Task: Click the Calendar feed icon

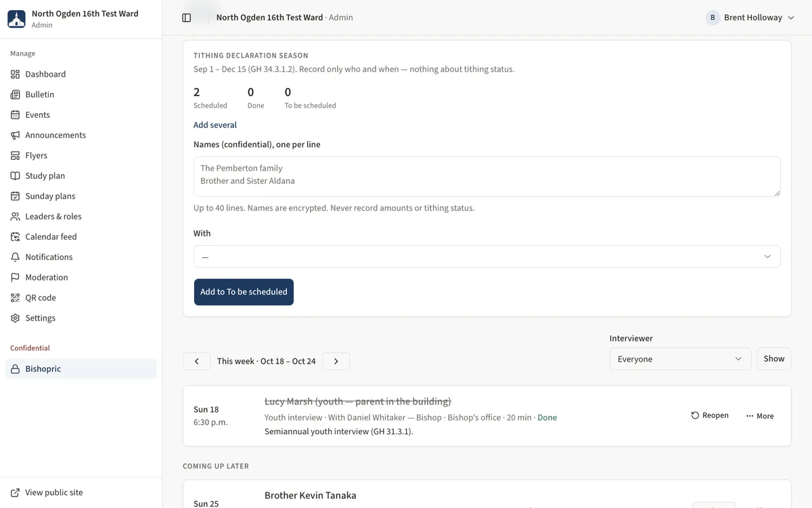Action: [x=15, y=237]
